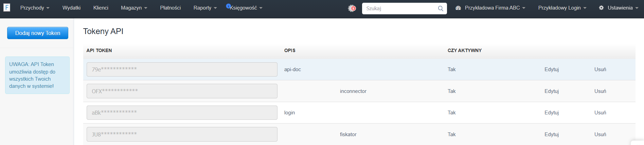Click Usuń for the login token
Viewport: 644px width, 145px height.
[x=600, y=113]
